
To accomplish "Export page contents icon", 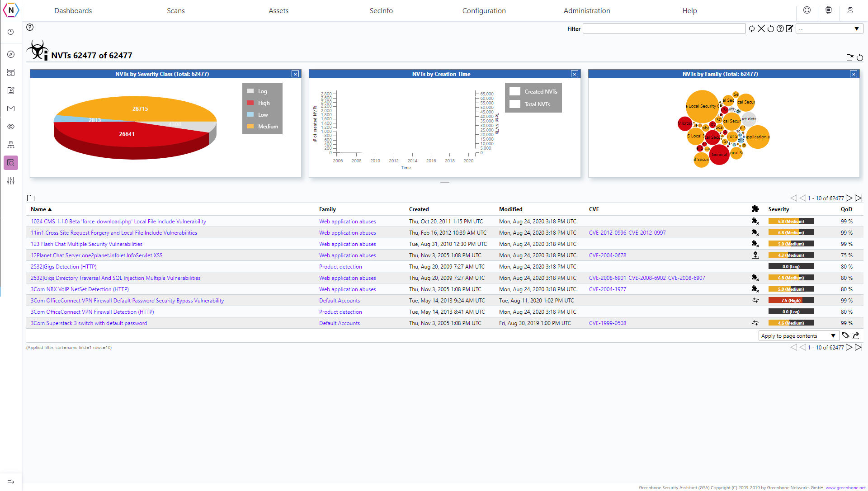I will (855, 335).
